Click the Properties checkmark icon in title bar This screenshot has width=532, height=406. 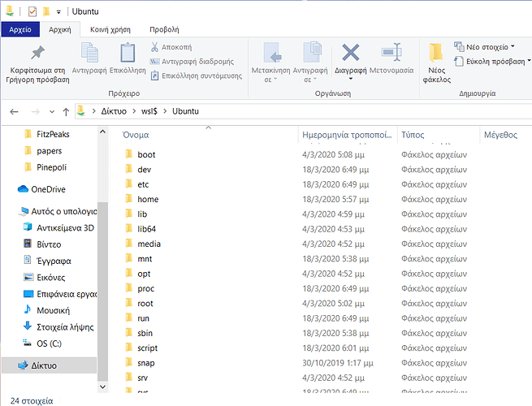(x=32, y=11)
